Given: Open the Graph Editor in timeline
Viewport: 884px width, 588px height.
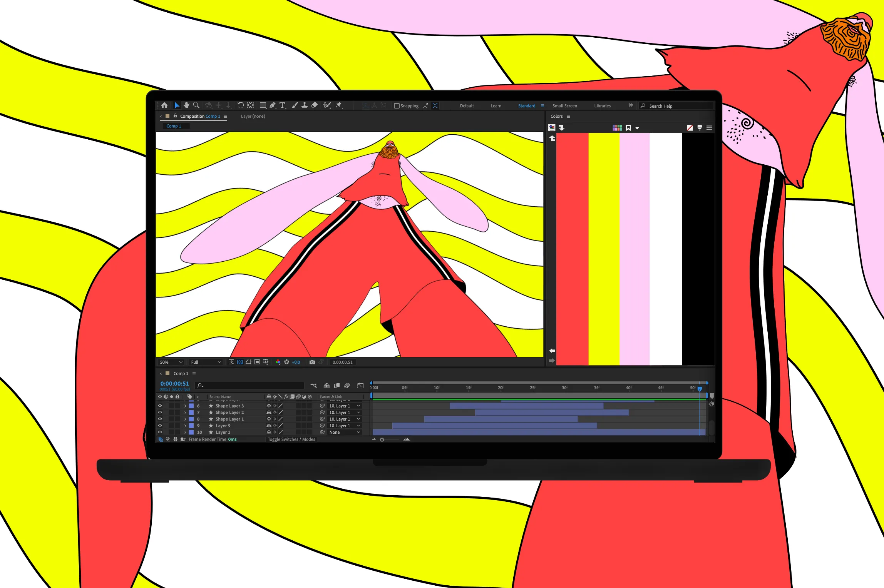Looking at the screenshot, I should pyautogui.click(x=360, y=386).
